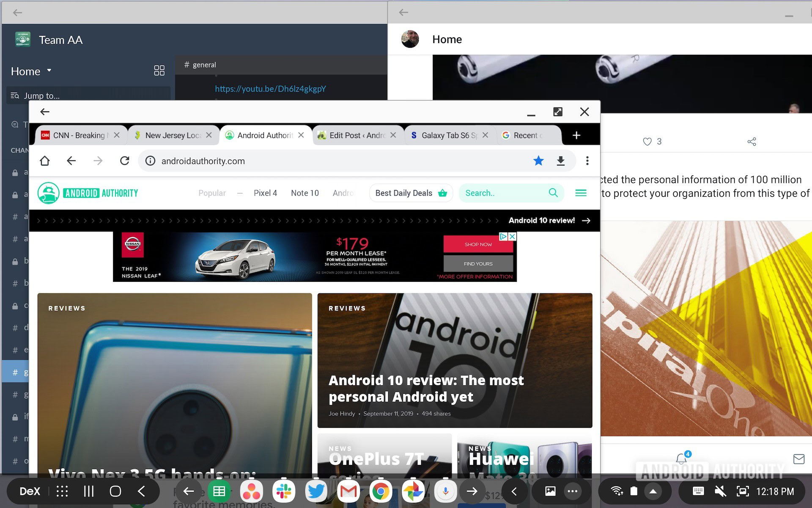
Task: Open Slack from the DeX taskbar
Action: coord(284,491)
